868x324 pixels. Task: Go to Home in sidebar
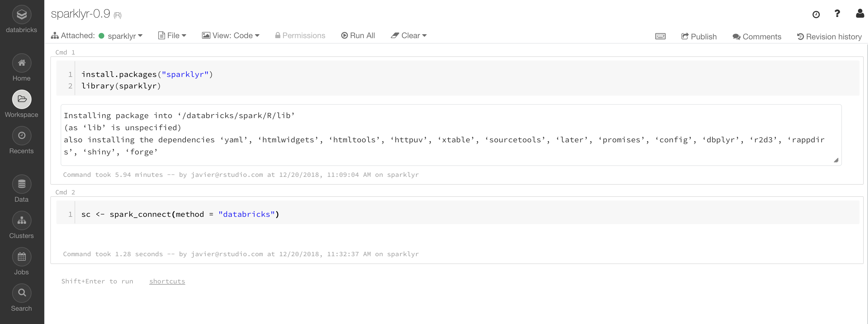[22, 68]
